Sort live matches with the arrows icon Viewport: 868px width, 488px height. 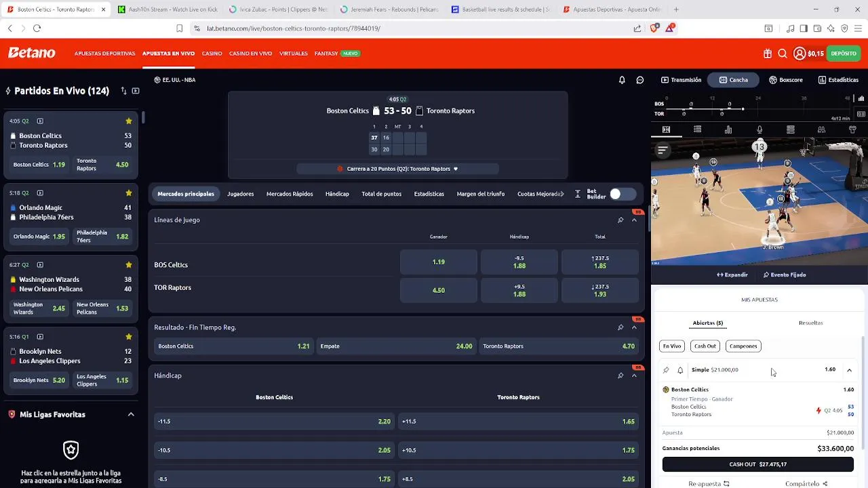click(x=123, y=90)
